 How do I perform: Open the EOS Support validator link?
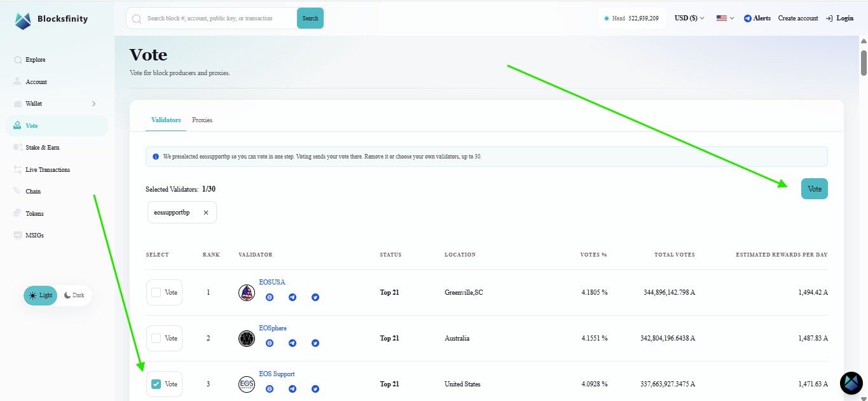[277, 374]
